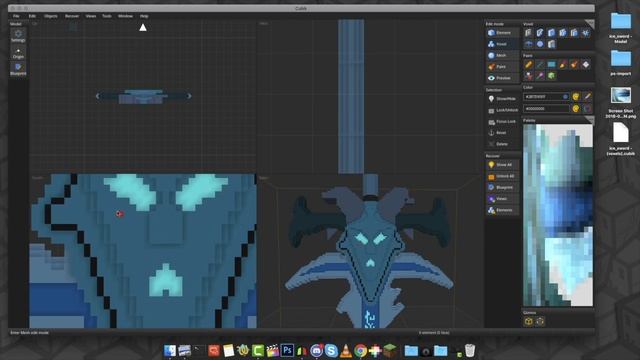Switch to Element edit mode
The width and height of the screenshot is (640, 360).
coord(502,33)
